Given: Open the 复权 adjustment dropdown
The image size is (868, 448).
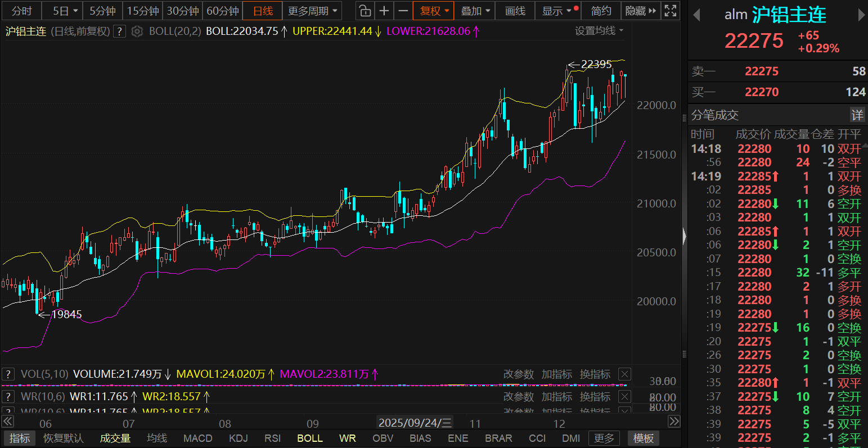Looking at the screenshot, I should (434, 11).
